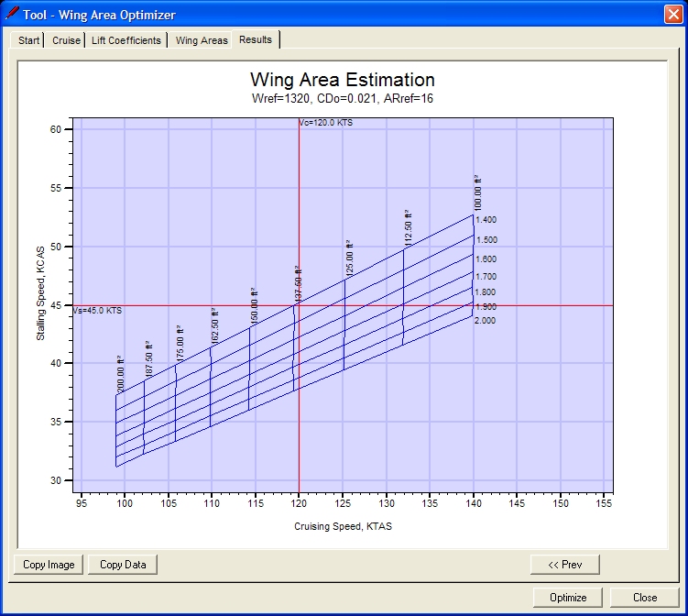Click the 1.500 lift coefficient label
This screenshot has height=616, width=688.
487,240
